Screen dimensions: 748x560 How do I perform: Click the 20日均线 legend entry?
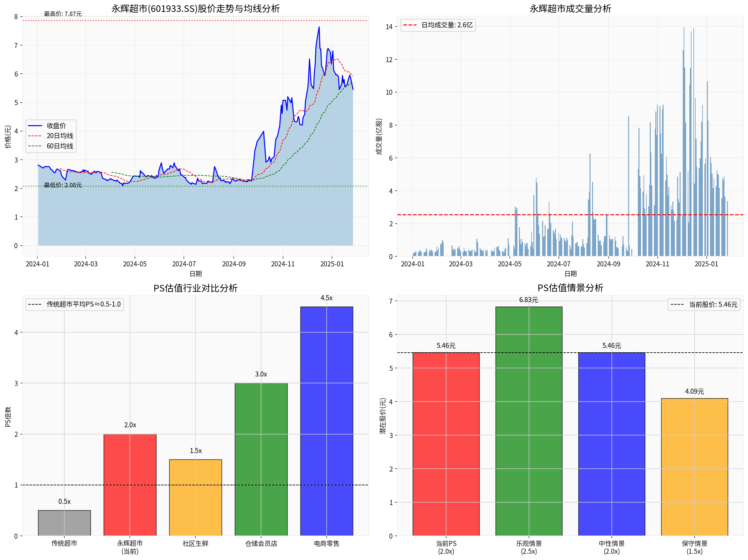(x=59, y=136)
